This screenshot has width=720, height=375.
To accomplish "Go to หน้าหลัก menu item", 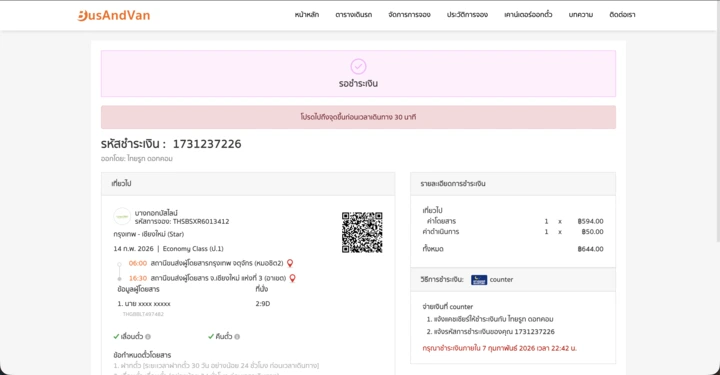I will pos(307,15).
